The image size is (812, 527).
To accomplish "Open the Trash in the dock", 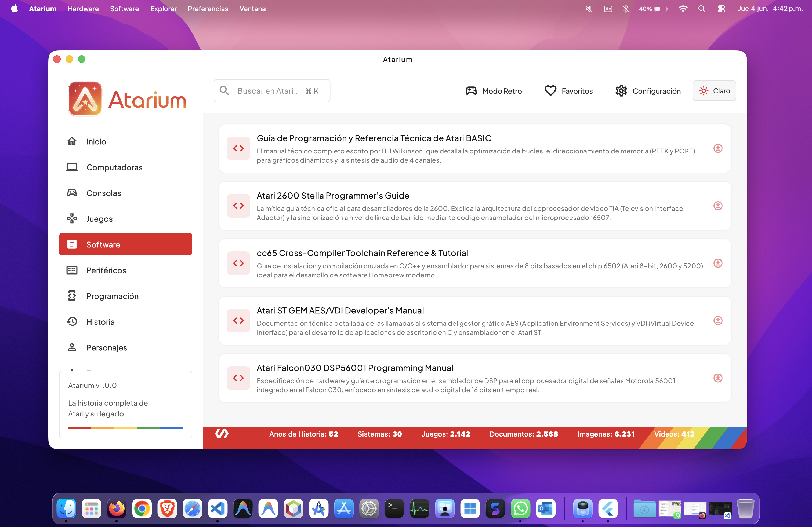I will (x=745, y=508).
